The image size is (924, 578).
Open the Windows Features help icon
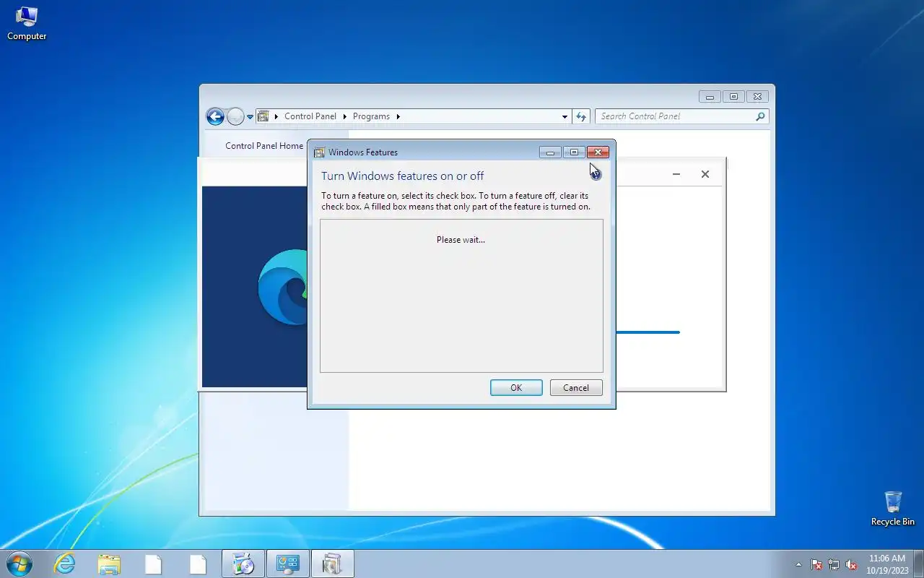[596, 174]
